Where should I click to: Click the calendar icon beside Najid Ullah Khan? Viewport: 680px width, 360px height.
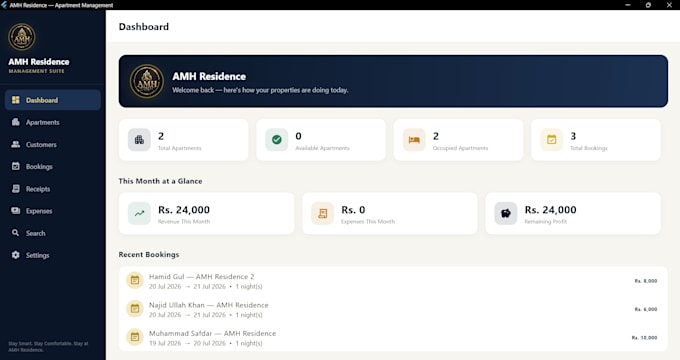135,309
